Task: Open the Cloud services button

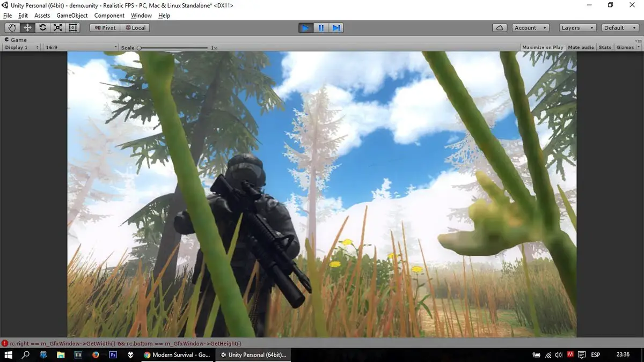Action: tap(500, 28)
